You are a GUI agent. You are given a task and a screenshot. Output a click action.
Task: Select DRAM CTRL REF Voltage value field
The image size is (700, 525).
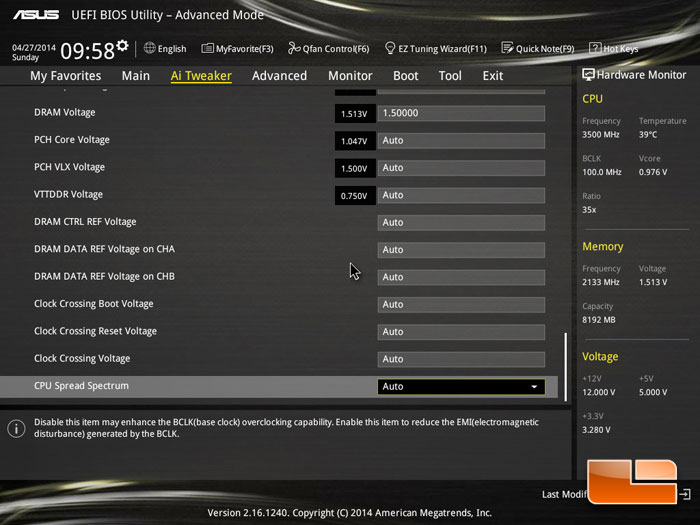point(461,223)
